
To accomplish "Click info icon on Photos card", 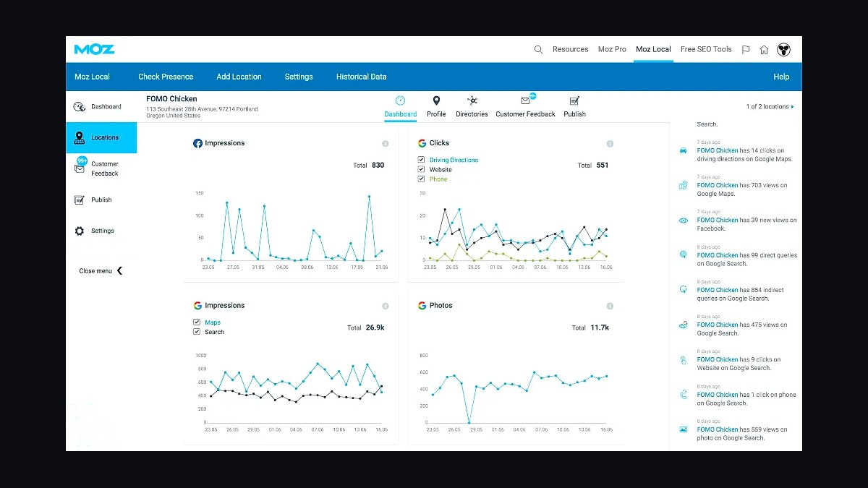I will coord(610,306).
